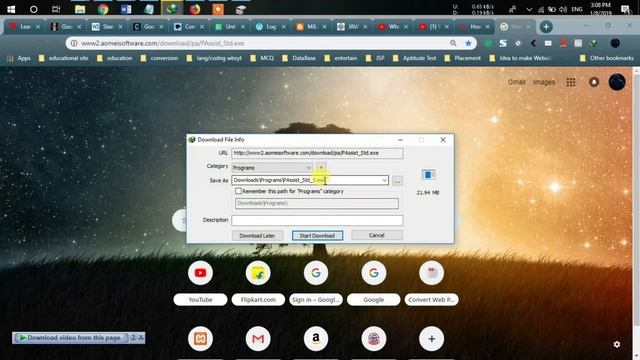
Task: Add a new category with plus button
Action: 321,167
